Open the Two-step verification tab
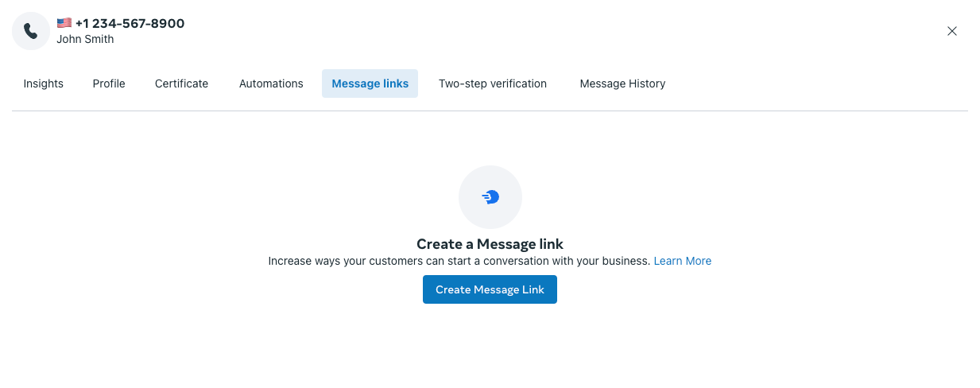Image resolution: width=980 pixels, height=388 pixels. pos(493,83)
